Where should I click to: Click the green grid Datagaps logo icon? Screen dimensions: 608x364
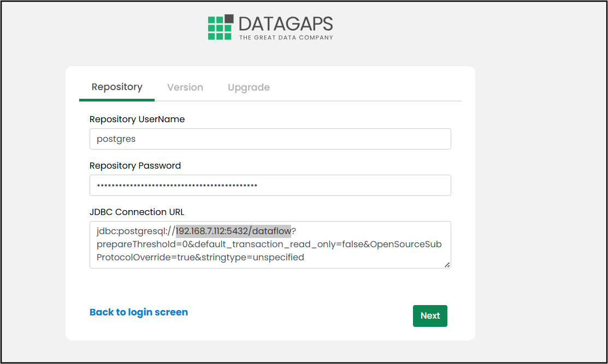[x=219, y=28]
